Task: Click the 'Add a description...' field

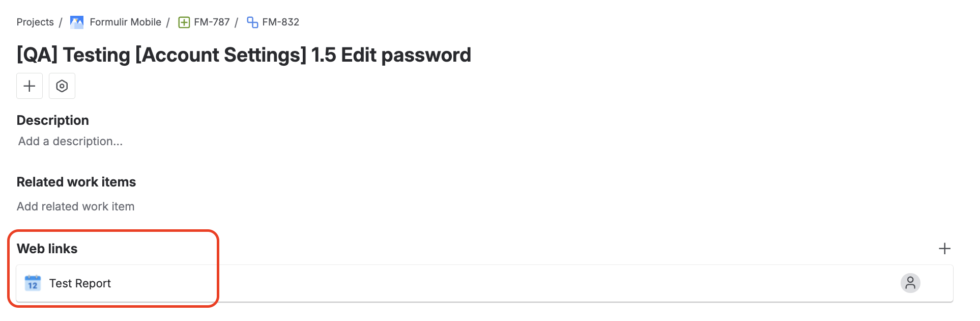Action: (71, 141)
